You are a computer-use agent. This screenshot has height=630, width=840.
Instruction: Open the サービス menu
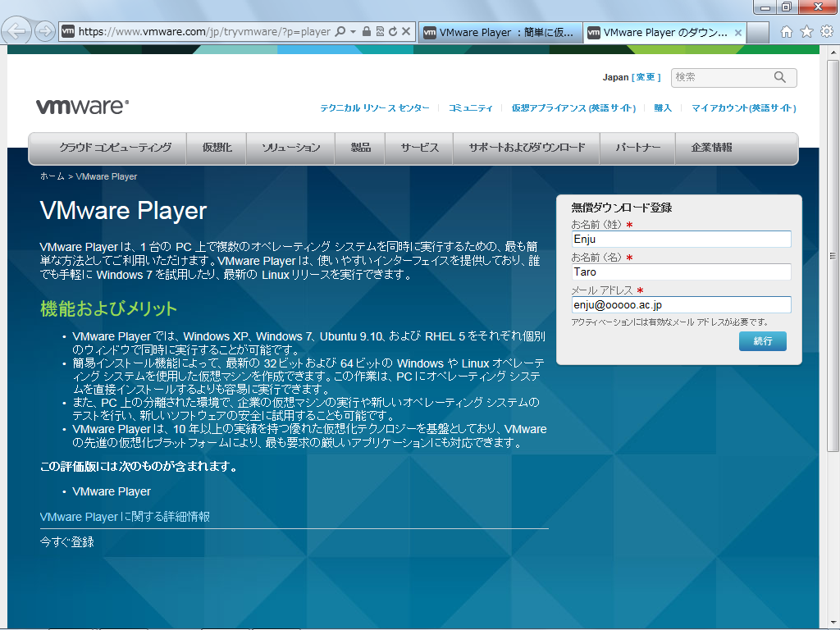[x=419, y=148]
